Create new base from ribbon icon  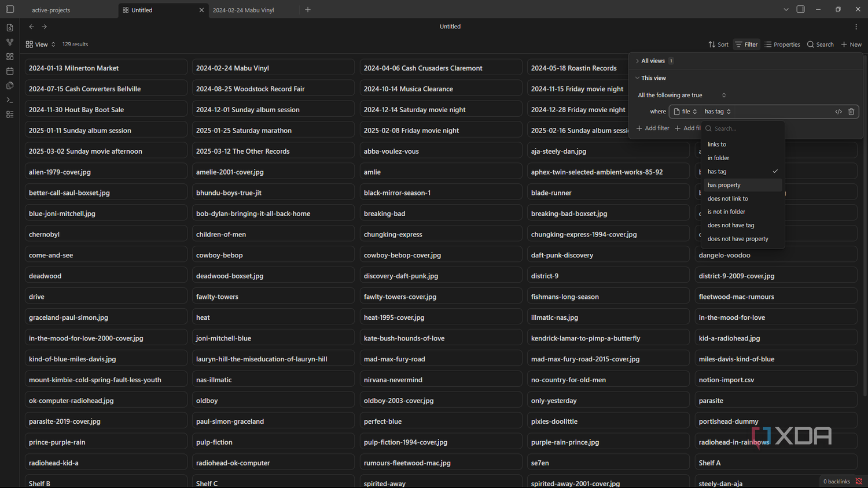click(10, 57)
